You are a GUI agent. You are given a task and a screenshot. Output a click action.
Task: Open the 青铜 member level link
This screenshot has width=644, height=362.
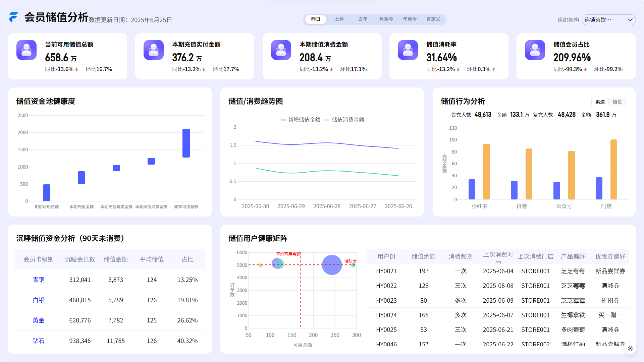(39, 280)
